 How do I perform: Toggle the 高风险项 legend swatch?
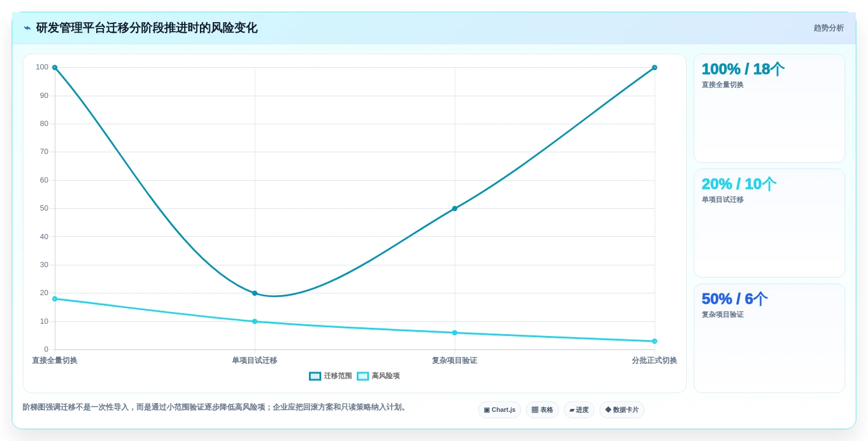coord(363,376)
